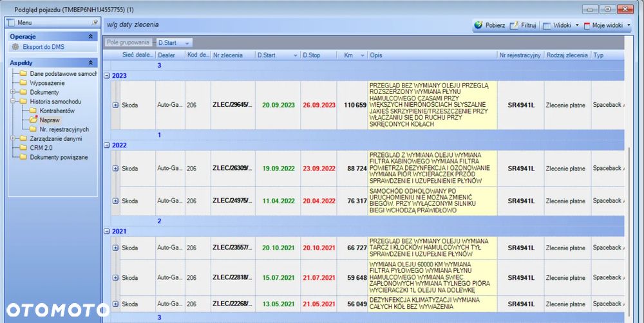Expand row details for order dated 19.09.2022

coord(115,169)
